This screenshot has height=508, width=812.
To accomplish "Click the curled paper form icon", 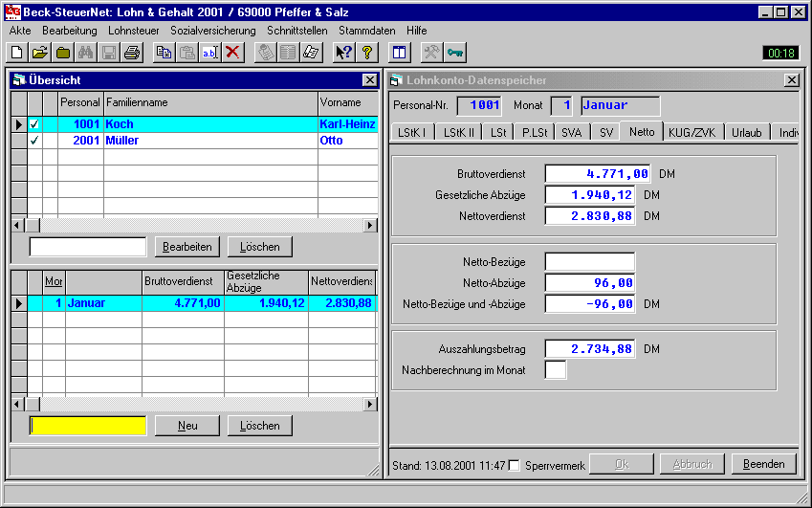I will click(x=311, y=53).
